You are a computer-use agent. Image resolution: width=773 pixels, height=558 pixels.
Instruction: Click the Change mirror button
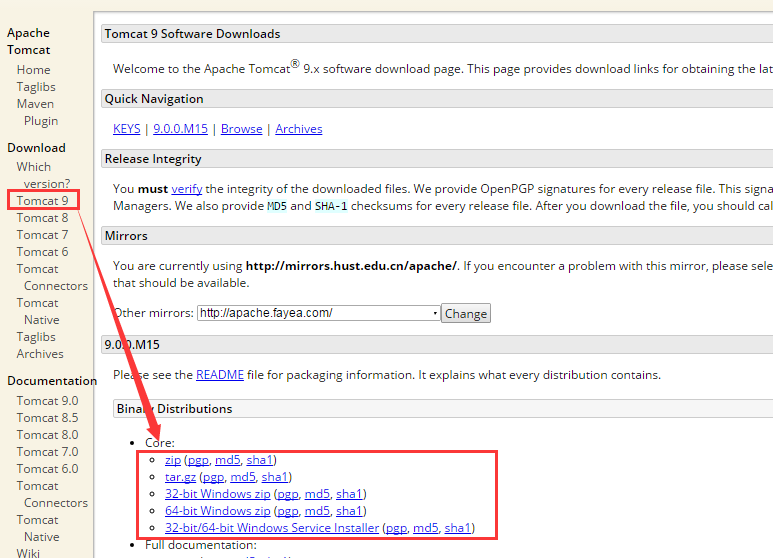[466, 313]
